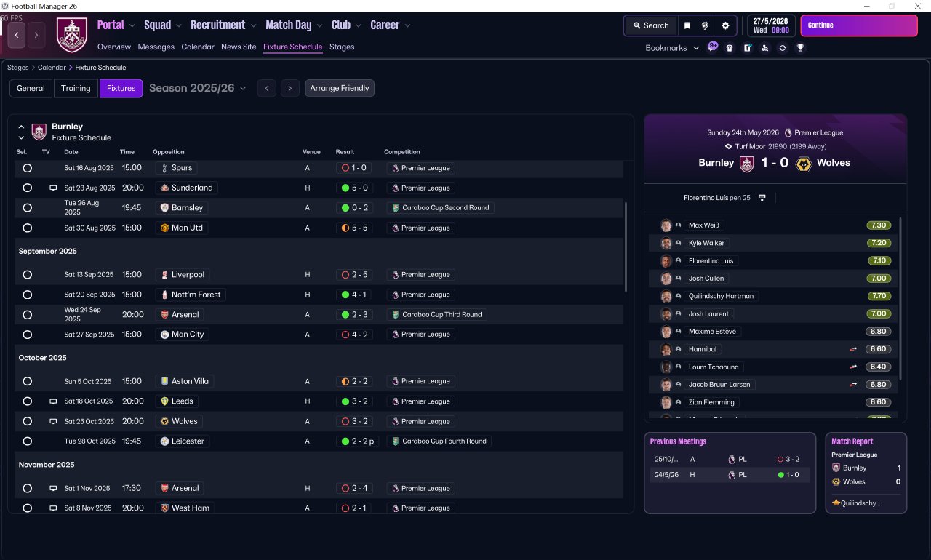Open the Messages tab
This screenshot has width=931, height=560.
[x=156, y=47]
